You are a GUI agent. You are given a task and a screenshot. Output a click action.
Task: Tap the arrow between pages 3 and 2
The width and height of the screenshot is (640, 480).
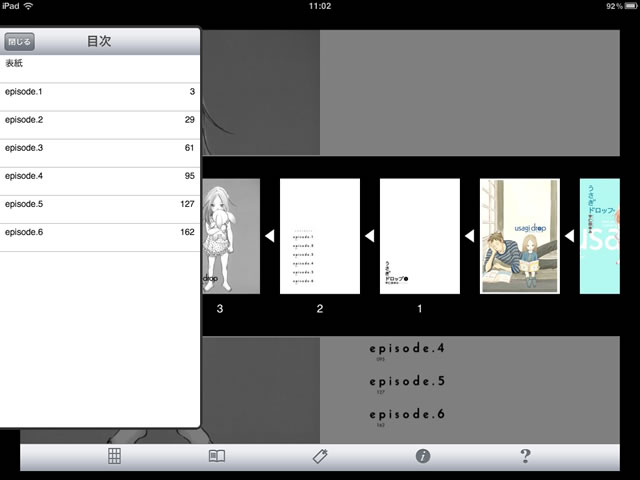pyautogui.click(x=270, y=236)
